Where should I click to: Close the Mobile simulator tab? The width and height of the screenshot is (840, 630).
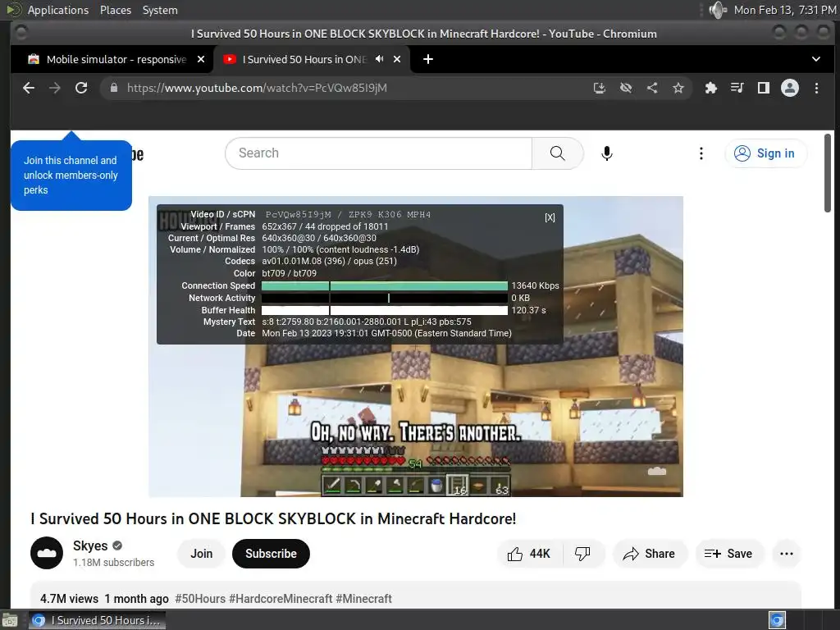click(201, 59)
